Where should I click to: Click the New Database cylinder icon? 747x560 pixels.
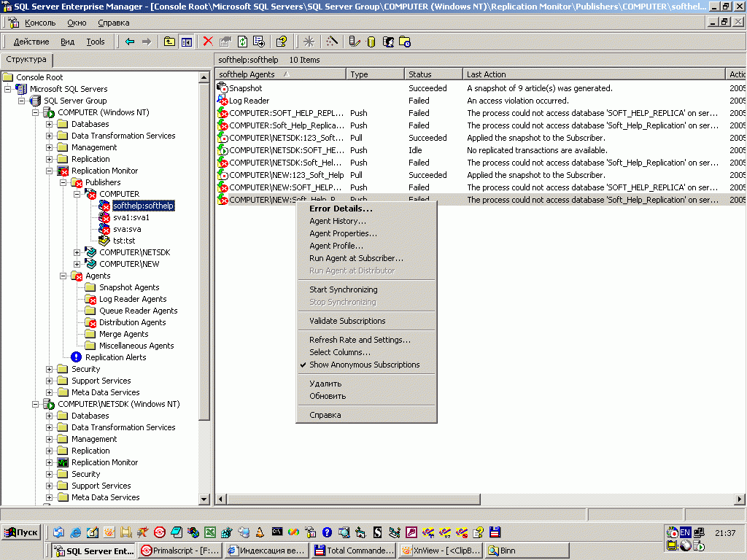pos(371,42)
